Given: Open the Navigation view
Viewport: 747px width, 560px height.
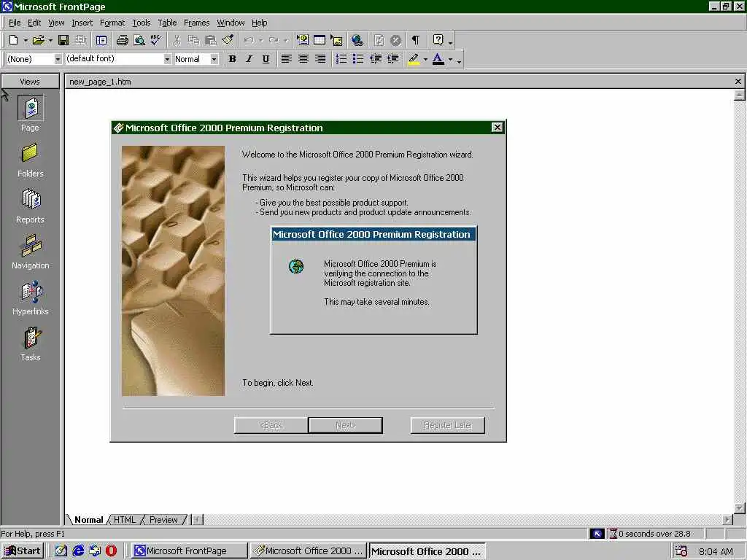Looking at the screenshot, I should pos(31,252).
